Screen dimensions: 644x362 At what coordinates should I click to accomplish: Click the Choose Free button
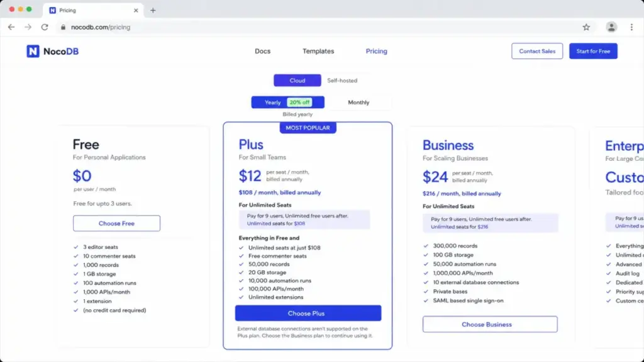(116, 223)
